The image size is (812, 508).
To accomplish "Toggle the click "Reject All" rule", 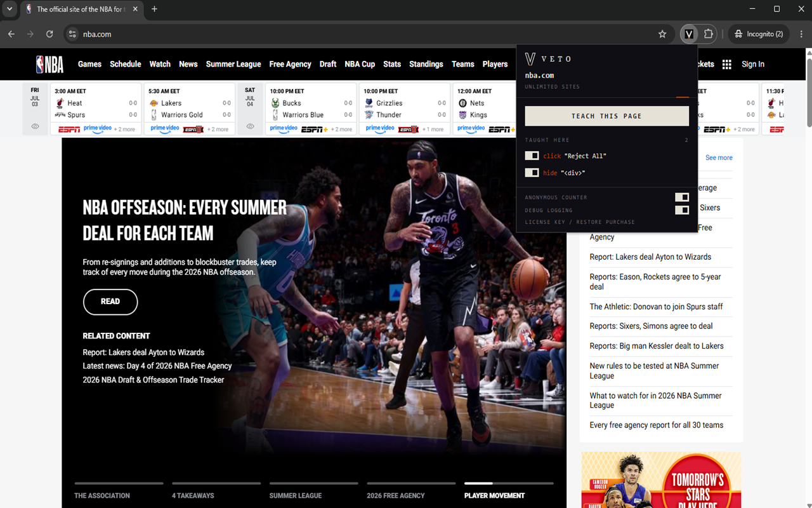I will (x=532, y=156).
